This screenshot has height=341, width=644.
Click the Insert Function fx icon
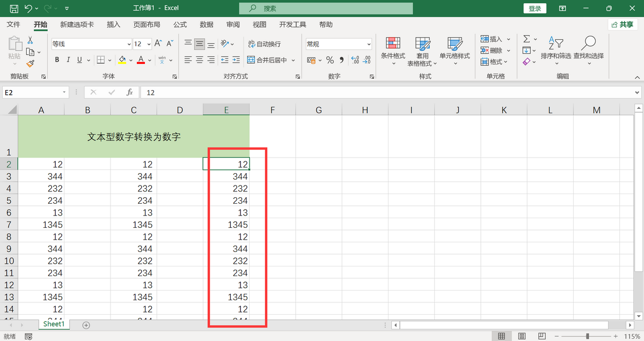point(129,92)
